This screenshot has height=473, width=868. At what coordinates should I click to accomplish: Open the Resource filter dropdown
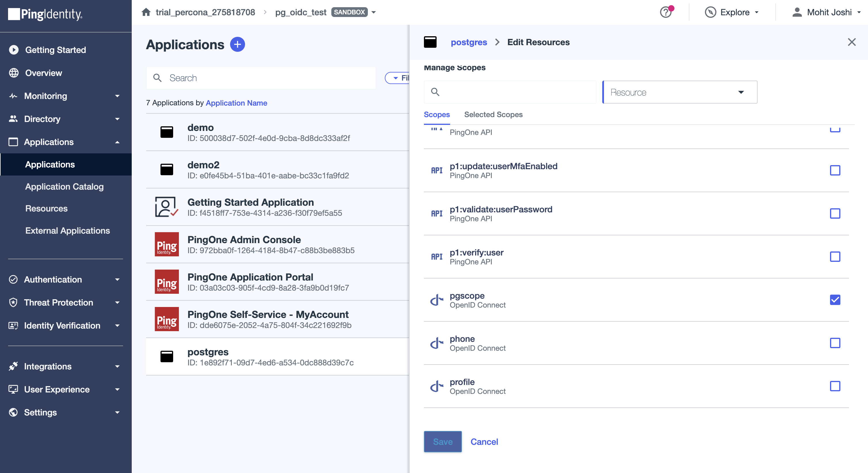point(679,92)
